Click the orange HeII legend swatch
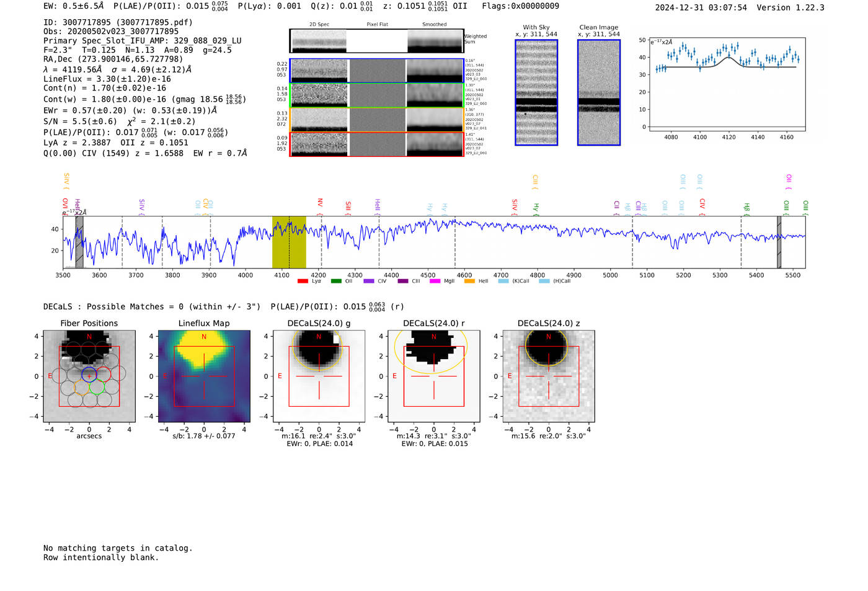 469,282
